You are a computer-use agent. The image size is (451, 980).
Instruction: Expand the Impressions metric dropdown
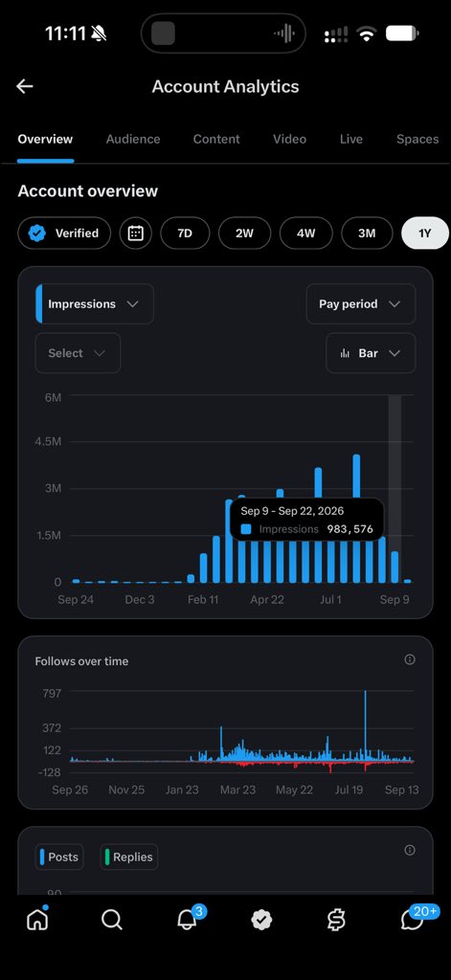click(95, 303)
